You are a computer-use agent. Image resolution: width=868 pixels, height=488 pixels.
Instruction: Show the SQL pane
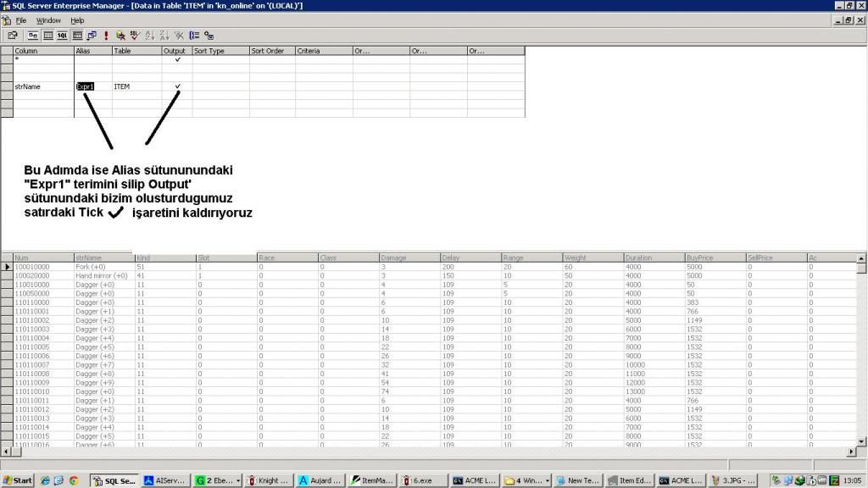coord(64,36)
